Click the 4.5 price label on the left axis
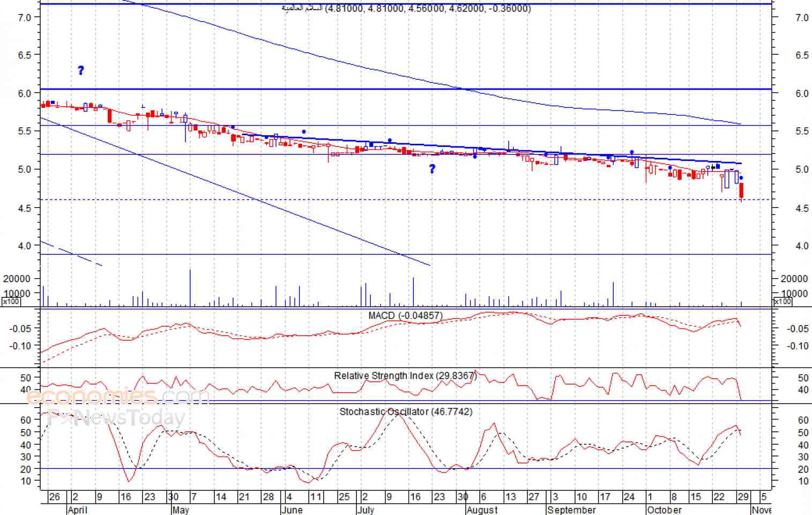This screenshot has height=515, width=812. point(24,208)
